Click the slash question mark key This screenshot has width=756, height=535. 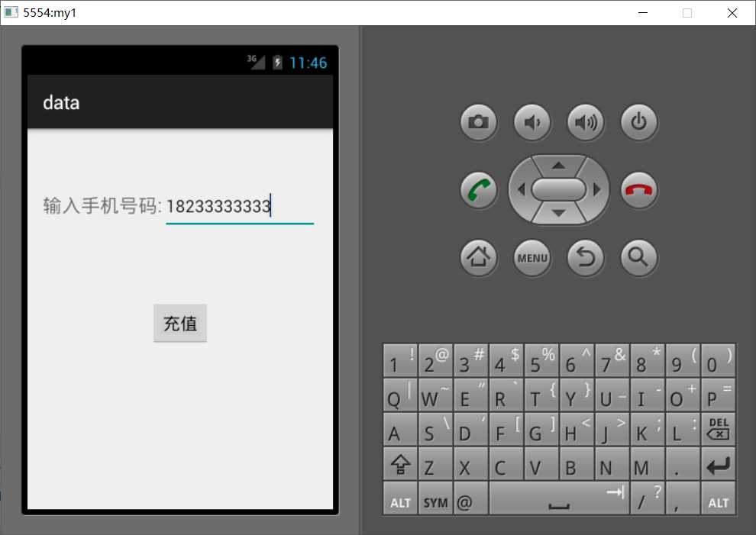[x=648, y=498]
